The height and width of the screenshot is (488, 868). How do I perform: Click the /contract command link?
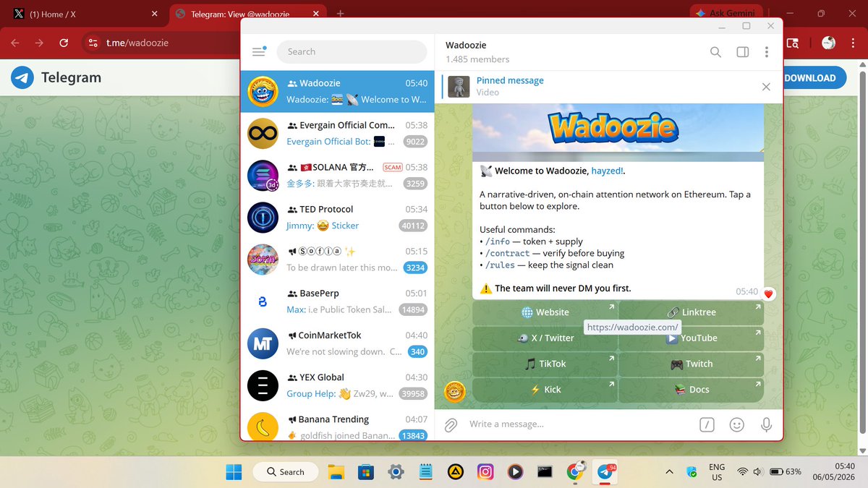pos(508,253)
